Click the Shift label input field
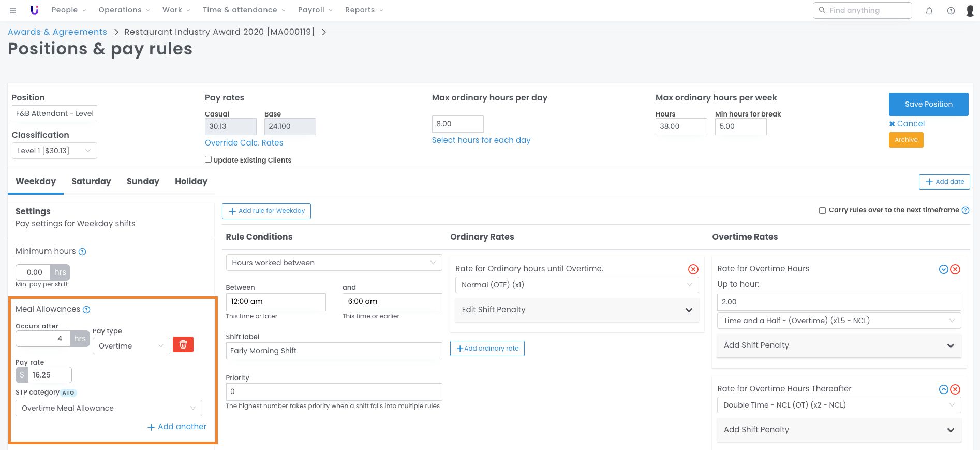Screen dimensions: 980x450 334,351
